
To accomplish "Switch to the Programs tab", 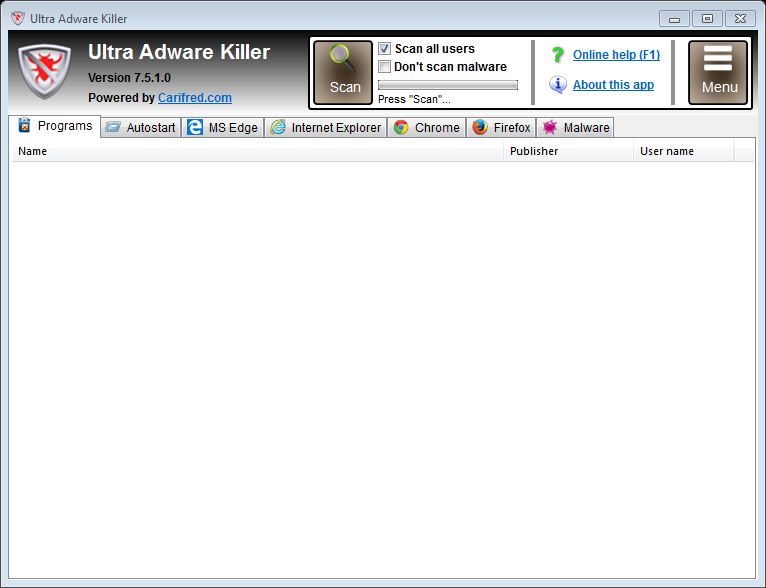I will (55, 126).
